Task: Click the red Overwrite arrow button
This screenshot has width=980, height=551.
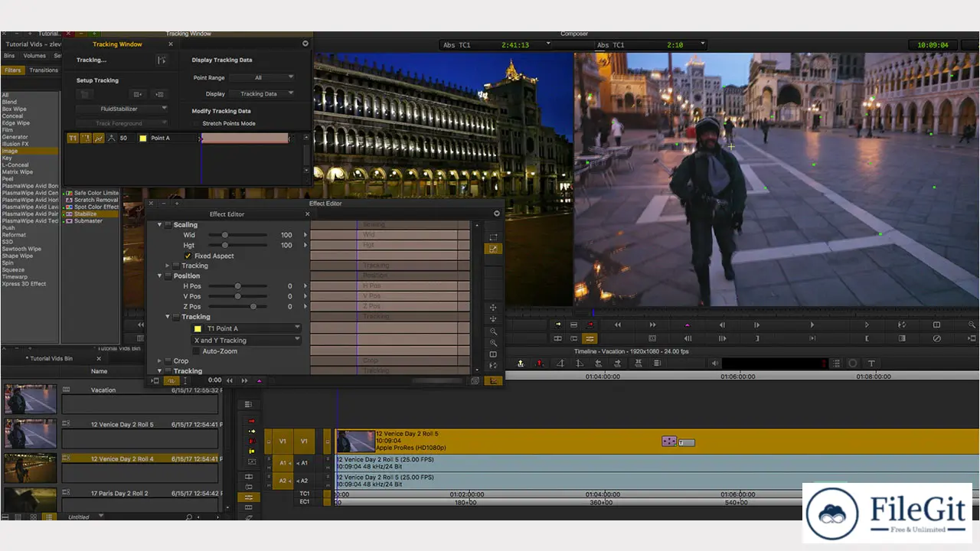Action: (590, 325)
